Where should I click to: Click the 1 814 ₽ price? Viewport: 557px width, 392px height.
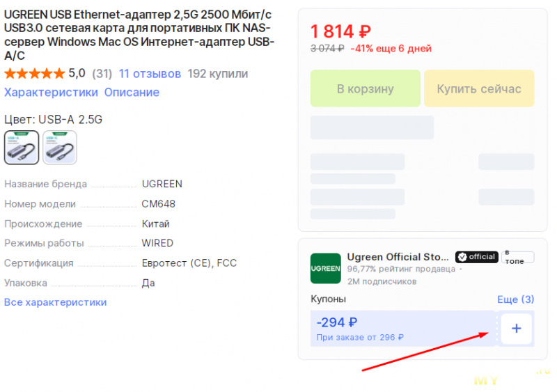[x=340, y=31]
